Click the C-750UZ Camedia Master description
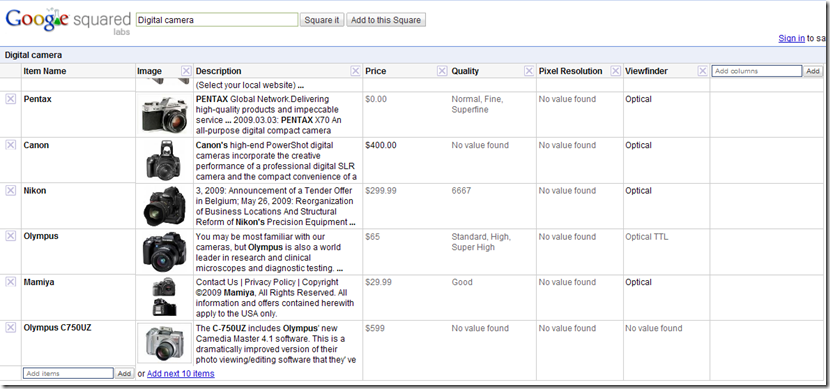 click(x=276, y=344)
